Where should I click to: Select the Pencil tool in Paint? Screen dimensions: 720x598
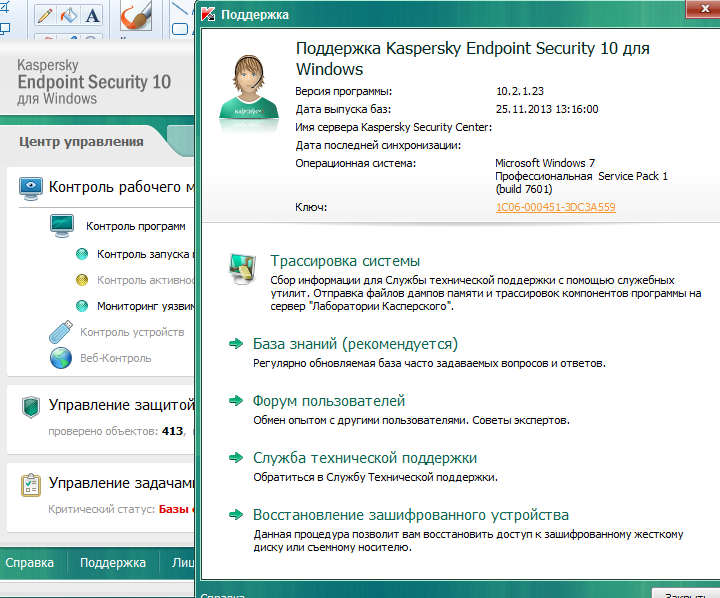[45, 15]
